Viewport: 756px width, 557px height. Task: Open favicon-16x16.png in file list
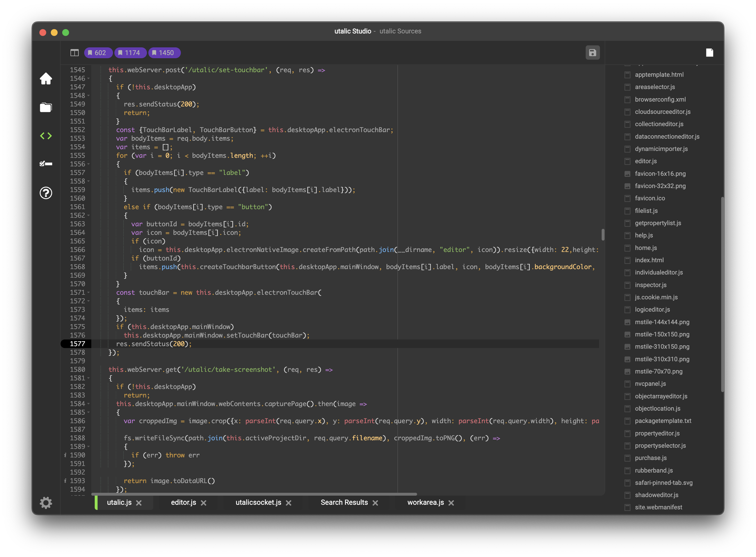pos(660,174)
